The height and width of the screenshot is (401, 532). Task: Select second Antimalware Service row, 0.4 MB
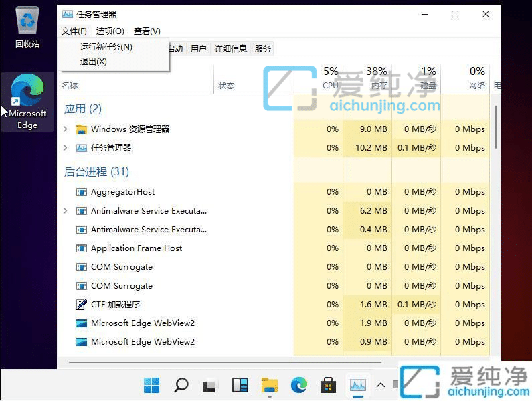(x=275, y=230)
